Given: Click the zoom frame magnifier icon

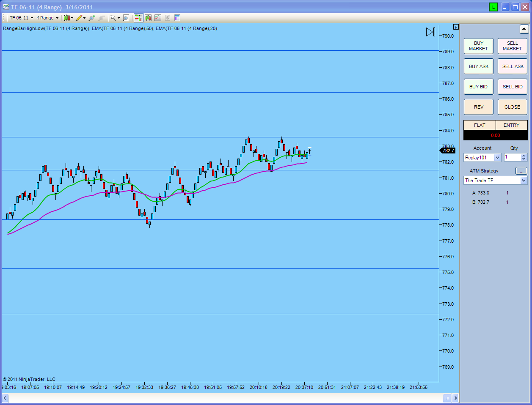Looking at the screenshot, I should [x=126, y=18].
